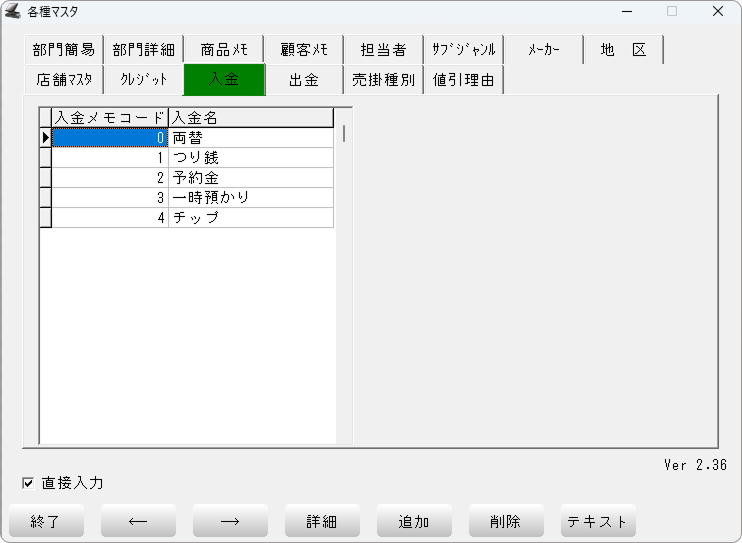Toggle the 直接入力 checkbox

28,484
